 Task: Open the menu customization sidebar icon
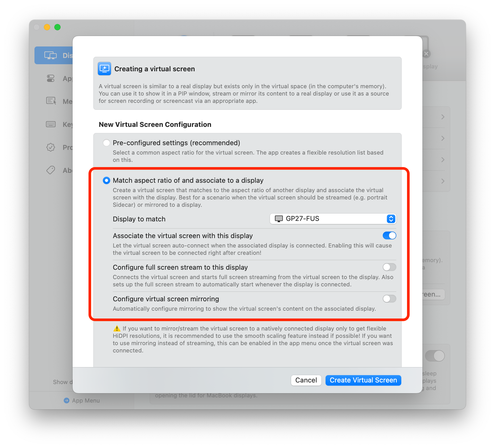click(x=51, y=101)
